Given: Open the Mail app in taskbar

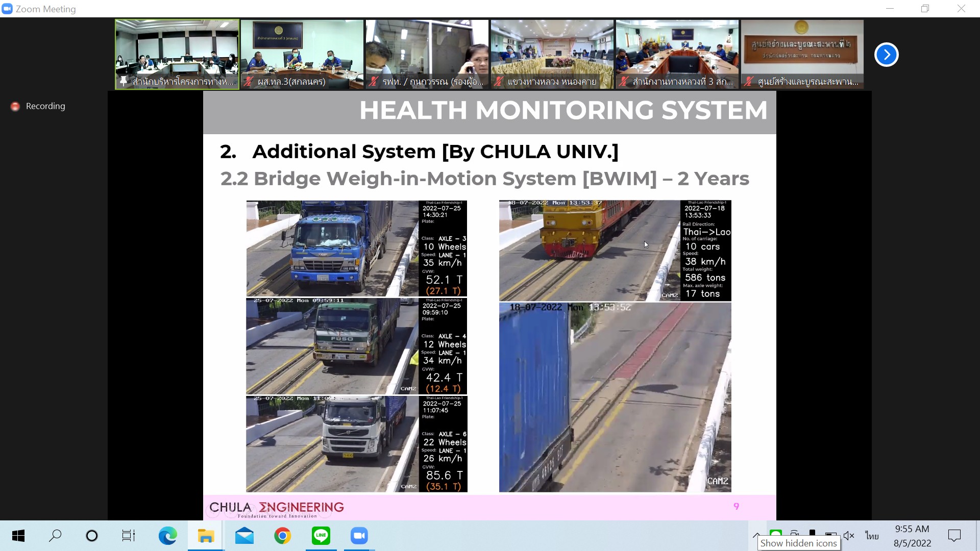Looking at the screenshot, I should [x=244, y=536].
